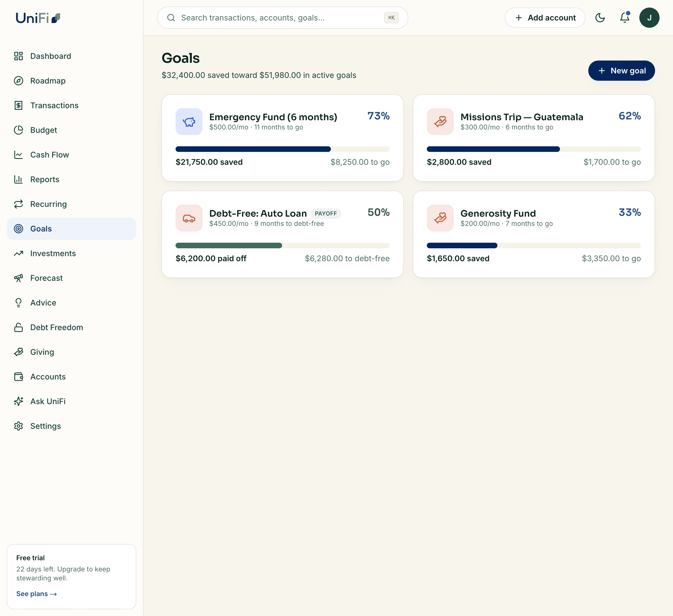
Task: Click the Transactions receipt icon
Action: [x=18, y=105]
